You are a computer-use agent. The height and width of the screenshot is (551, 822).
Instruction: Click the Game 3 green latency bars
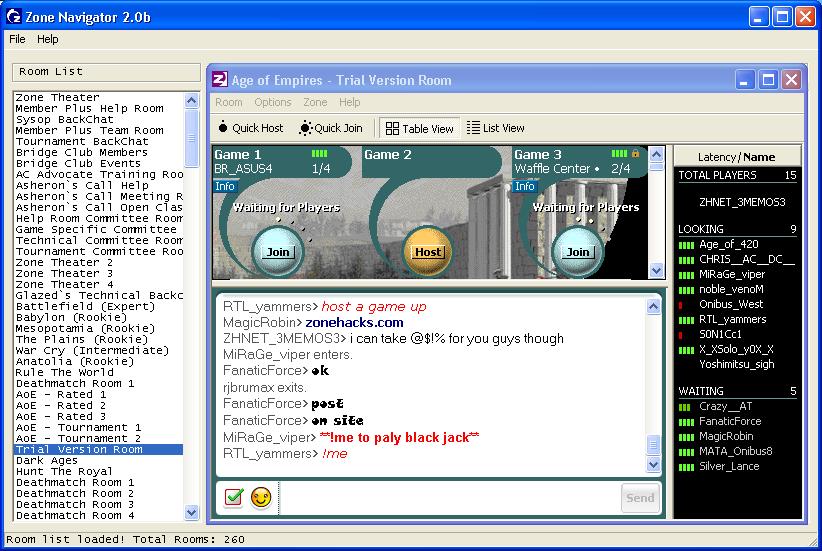pyautogui.click(x=619, y=154)
